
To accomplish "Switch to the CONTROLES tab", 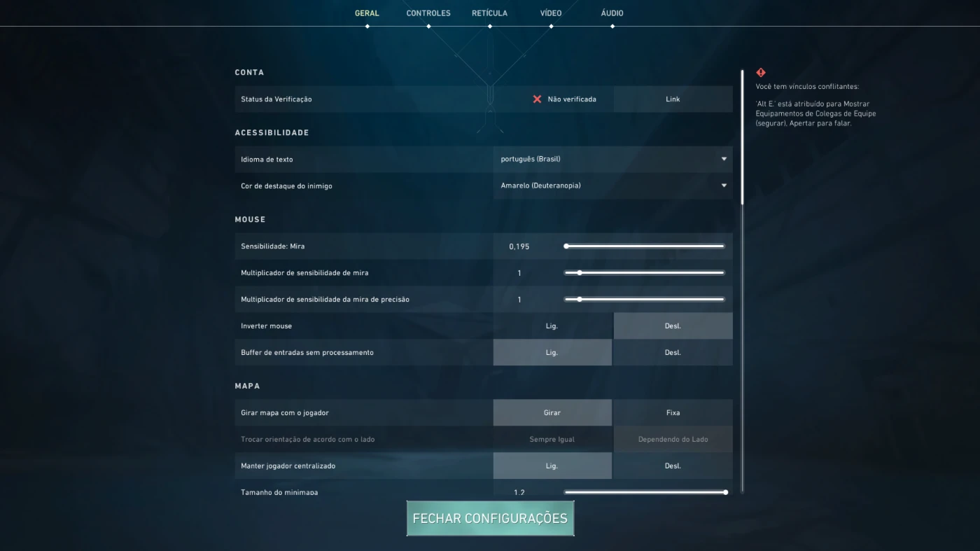I will coord(428,13).
